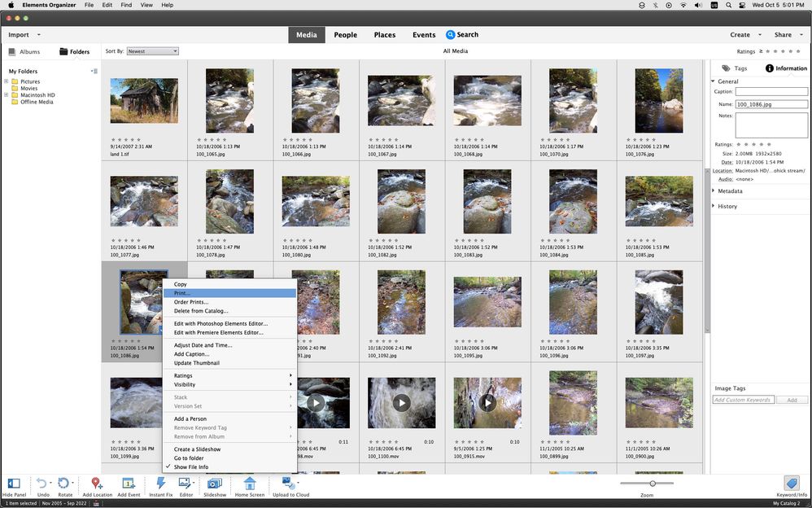Toggle the Keyword/Info panel icon

[791, 483]
